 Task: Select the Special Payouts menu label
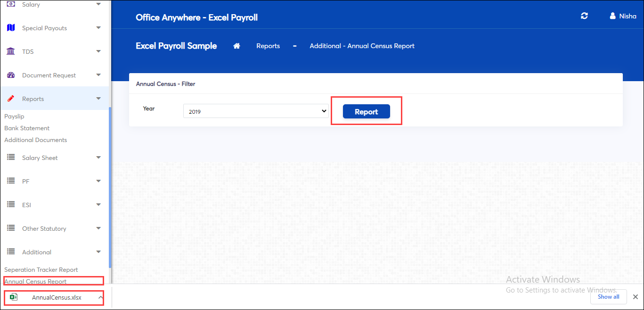coord(44,28)
